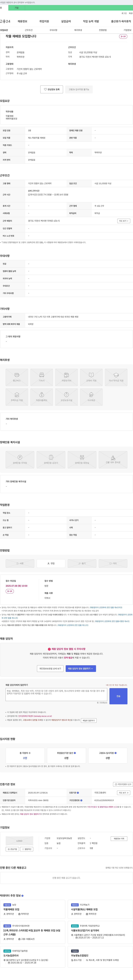This screenshot has height=980, width=133.
Task: Switch to the 전형방법 tab
Action: coord(103,30)
